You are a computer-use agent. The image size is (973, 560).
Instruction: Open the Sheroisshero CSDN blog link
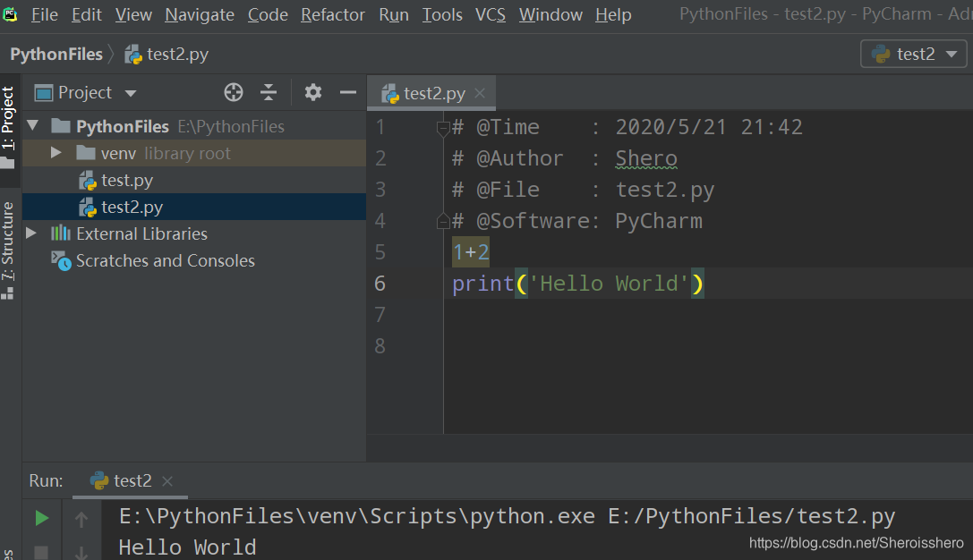855,542
